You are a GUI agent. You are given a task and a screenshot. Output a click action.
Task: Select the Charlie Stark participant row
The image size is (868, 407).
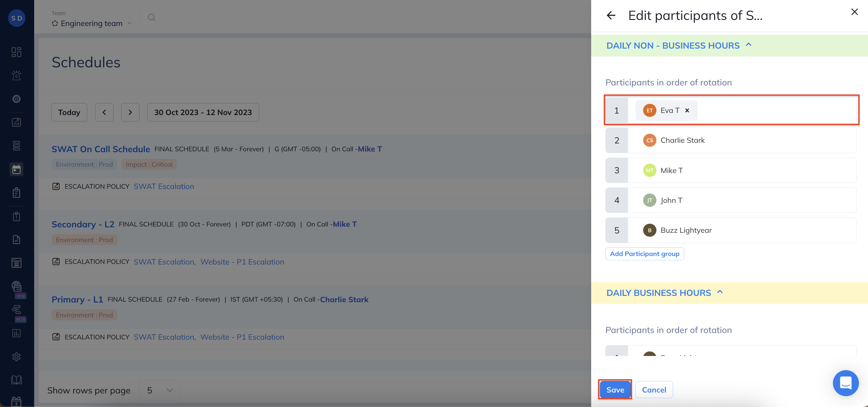[x=682, y=140]
